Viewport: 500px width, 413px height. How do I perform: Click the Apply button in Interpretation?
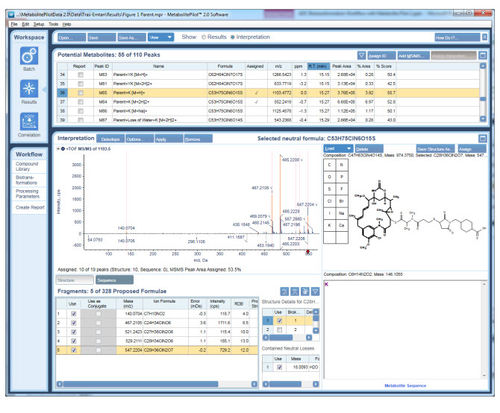pyautogui.click(x=169, y=139)
